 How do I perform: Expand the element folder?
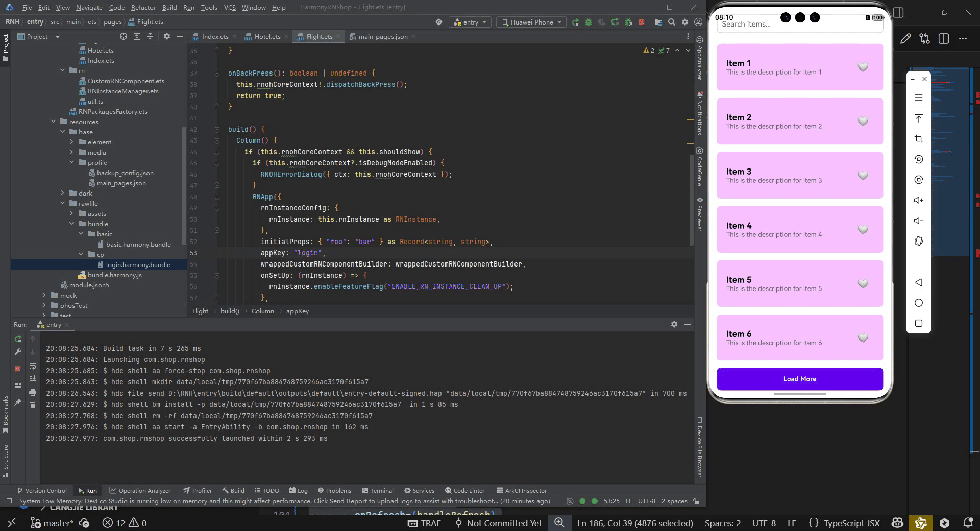point(71,142)
